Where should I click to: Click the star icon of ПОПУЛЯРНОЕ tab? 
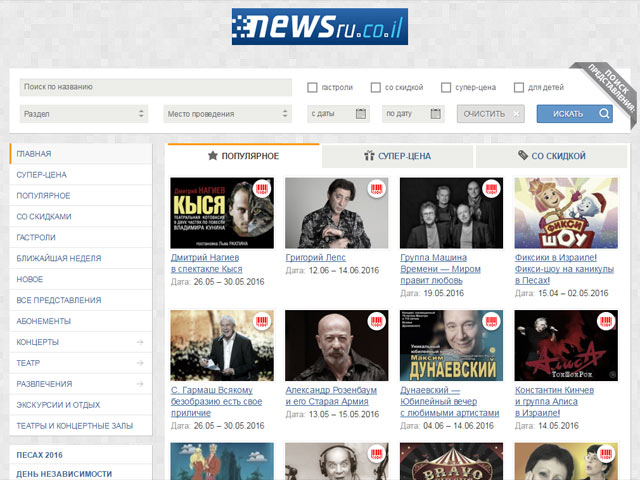point(213,156)
